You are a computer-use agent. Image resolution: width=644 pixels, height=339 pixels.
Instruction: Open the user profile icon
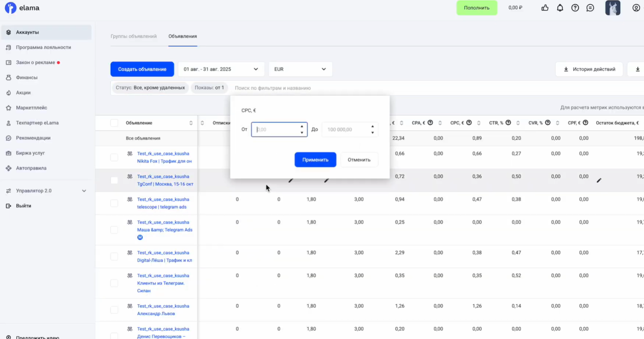click(636, 8)
